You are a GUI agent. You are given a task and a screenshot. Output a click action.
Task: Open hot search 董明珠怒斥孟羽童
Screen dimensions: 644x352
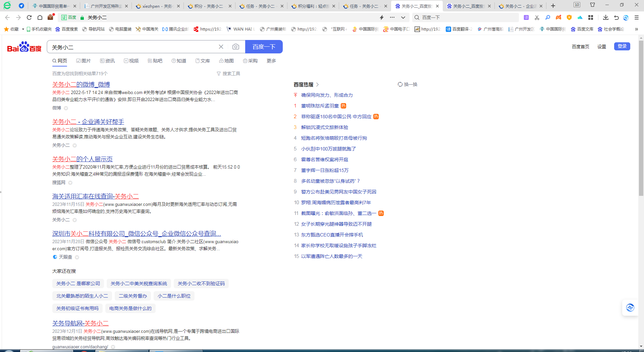(320, 106)
